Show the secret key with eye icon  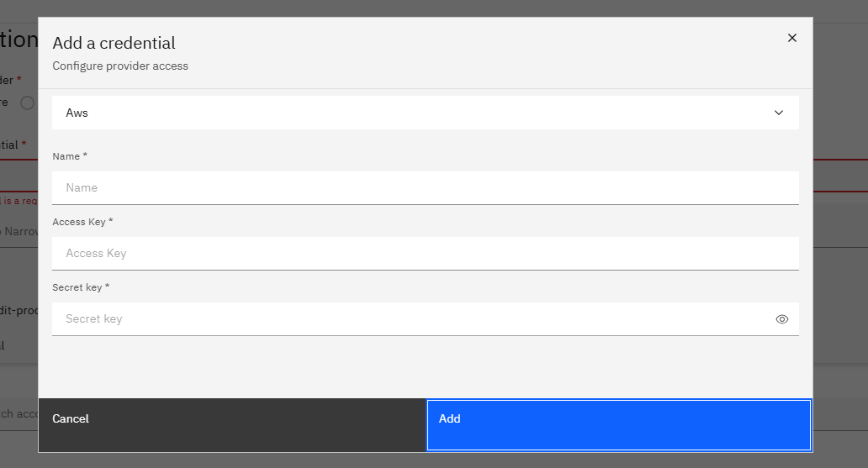point(781,319)
